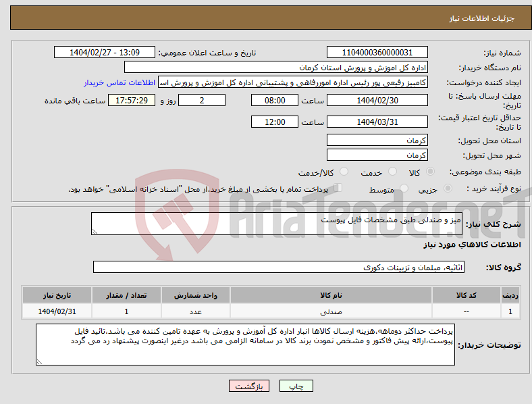Image resolution: width=532 pixels, height=404 pixels.
Task: Select the کالا radio button
Action: coord(430,172)
